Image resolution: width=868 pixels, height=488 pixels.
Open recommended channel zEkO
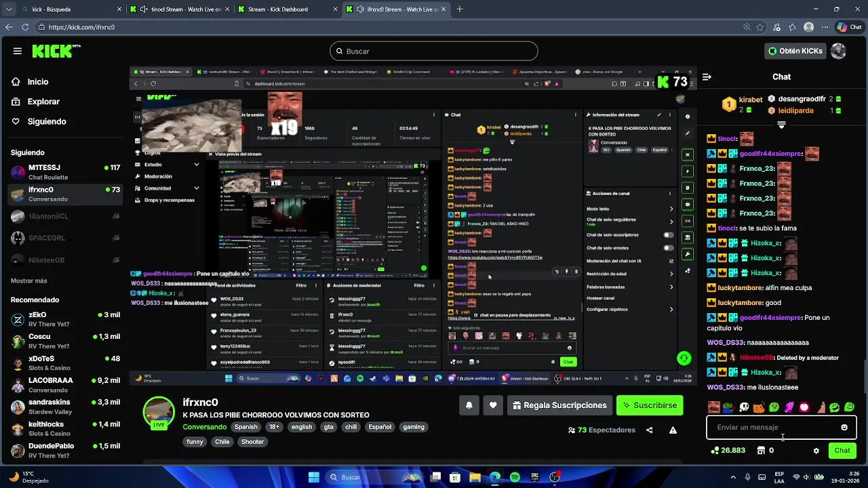(65, 319)
